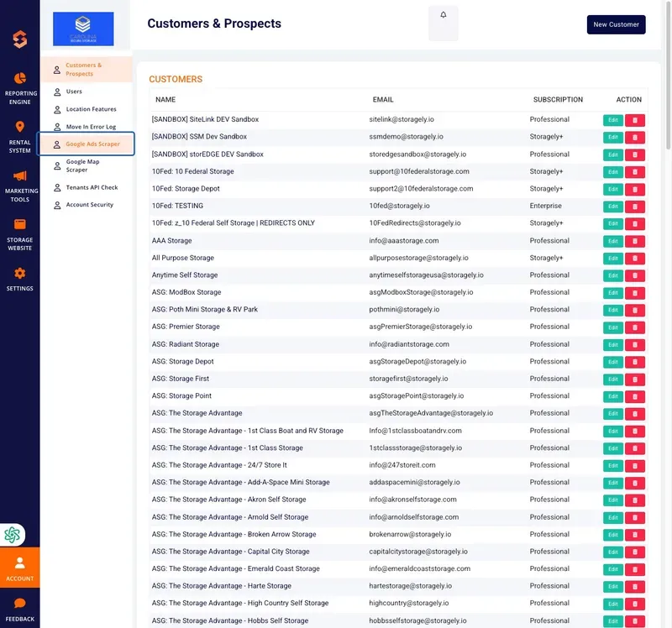Select Customers & Prospects menu item
This screenshot has height=628, width=672.
(87, 70)
